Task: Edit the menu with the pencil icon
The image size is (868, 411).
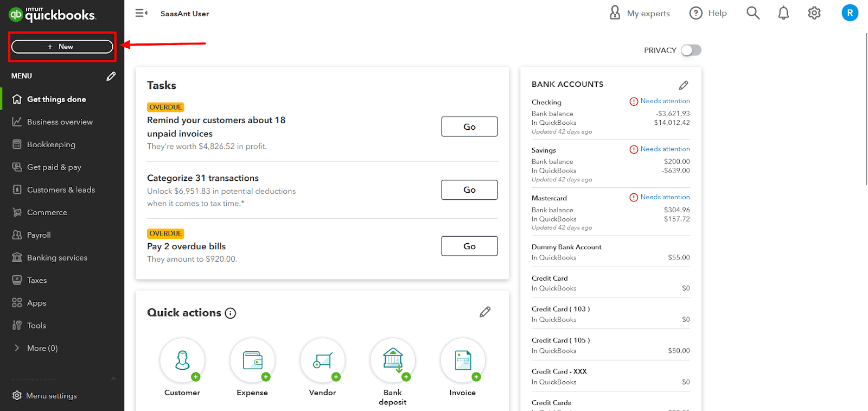Action: (111, 76)
